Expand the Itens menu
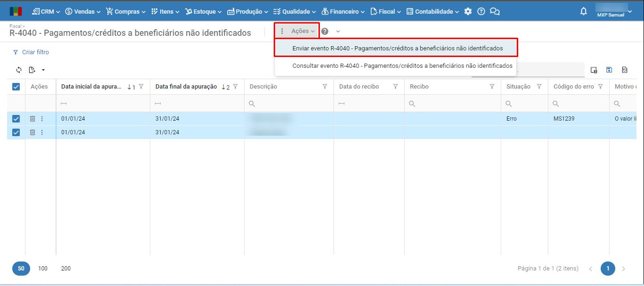Image resolution: width=644 pixels, height=286 pixels. point(165,11)
